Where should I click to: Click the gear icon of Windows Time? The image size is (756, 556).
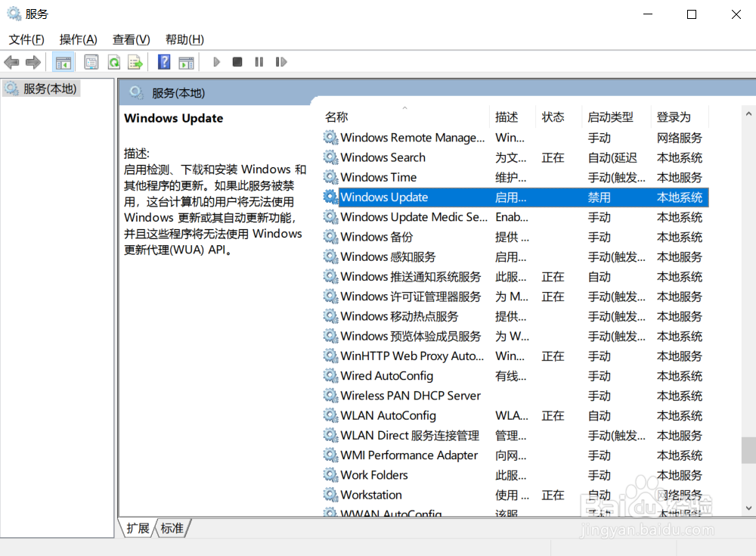[x=330, y=177]
